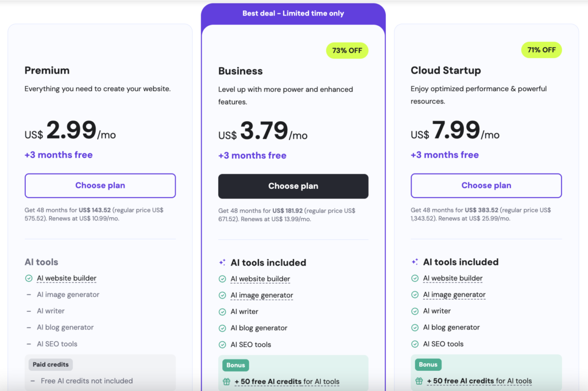Click AI image generator link in Cloud Startup
This screenshot has height=391, width=588.
pos(454,295)
